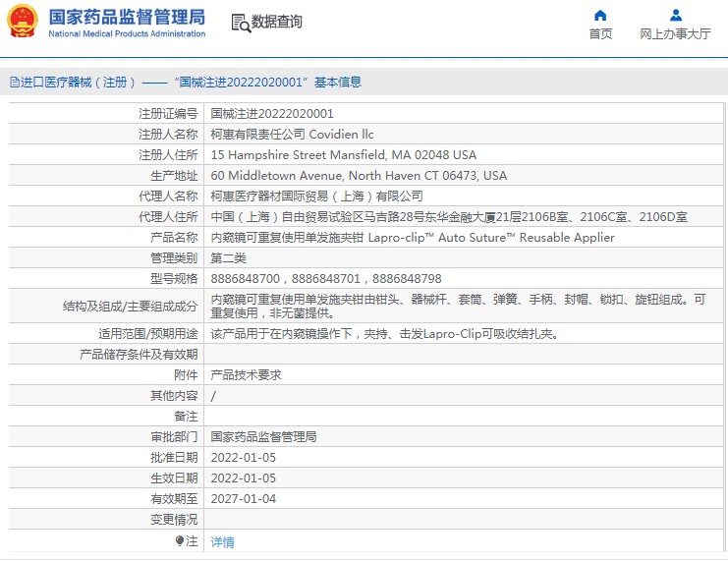Click the bulb icon next to 注
The image size is (728, 562).
click(179, 540)
